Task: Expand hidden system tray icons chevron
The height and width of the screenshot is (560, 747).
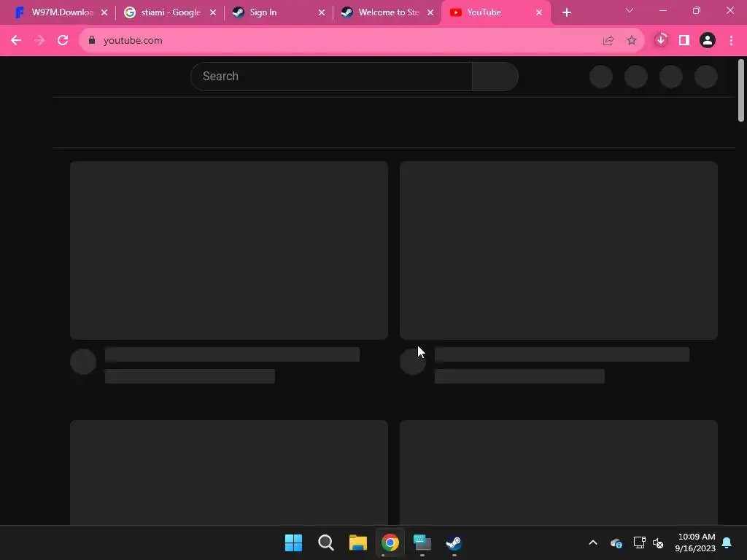Action: point(593,542)
